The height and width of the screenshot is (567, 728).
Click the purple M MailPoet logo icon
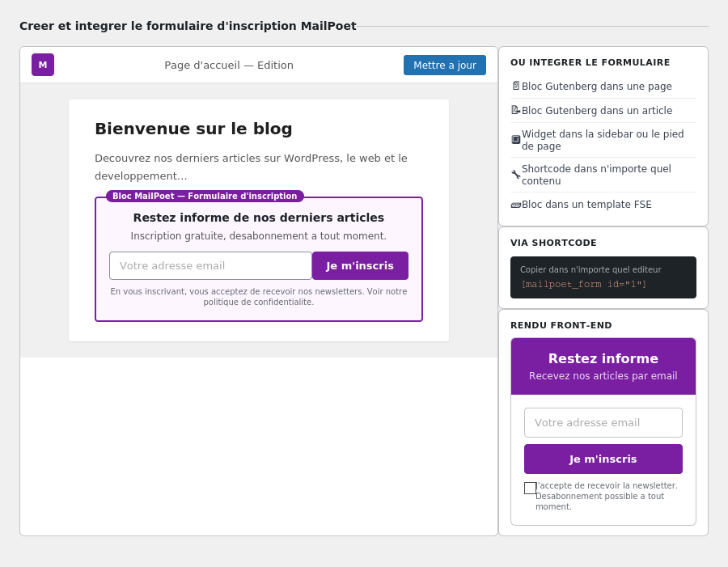click(x=43, y=65)
